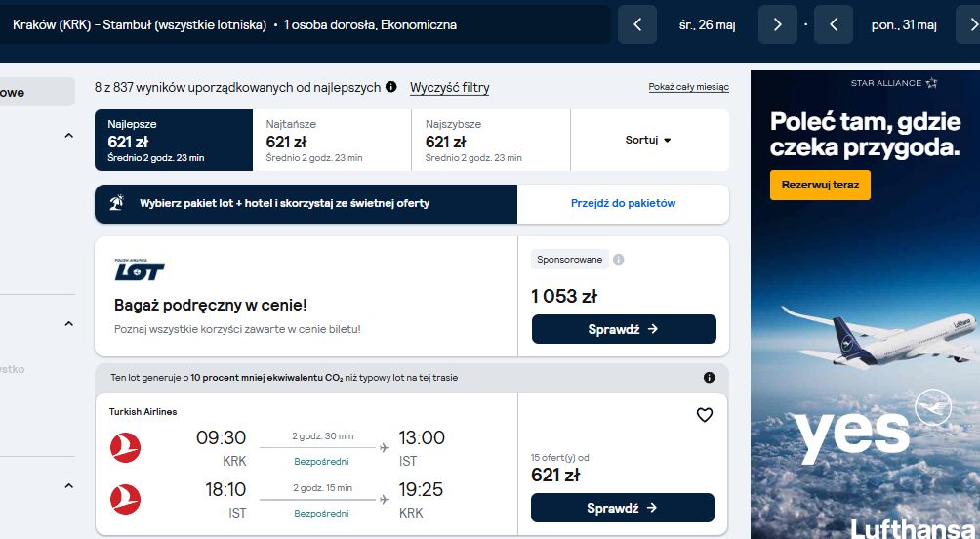Image resolution: width=980 pixels, height=539 pixels.
Task: Click the LOT Polish Airlines logo
Action: 140,269
